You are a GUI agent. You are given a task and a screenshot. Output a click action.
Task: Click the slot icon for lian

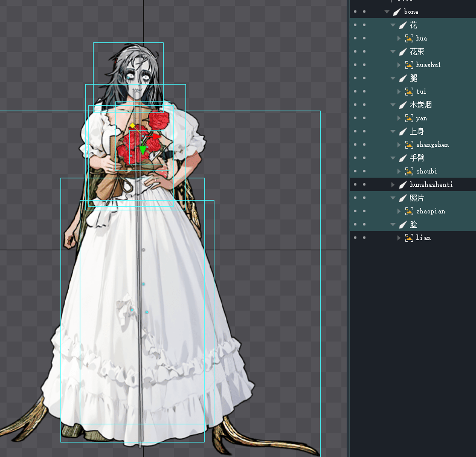click(x=409, y=238)
